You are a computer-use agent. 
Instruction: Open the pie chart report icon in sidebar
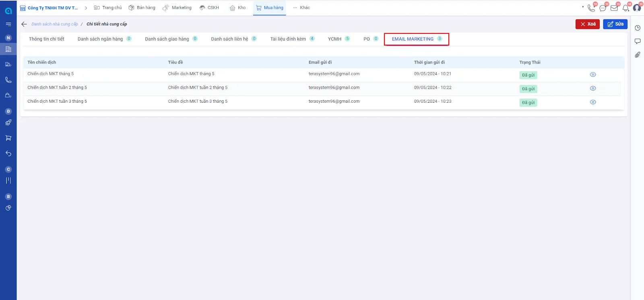coord(8,208)
